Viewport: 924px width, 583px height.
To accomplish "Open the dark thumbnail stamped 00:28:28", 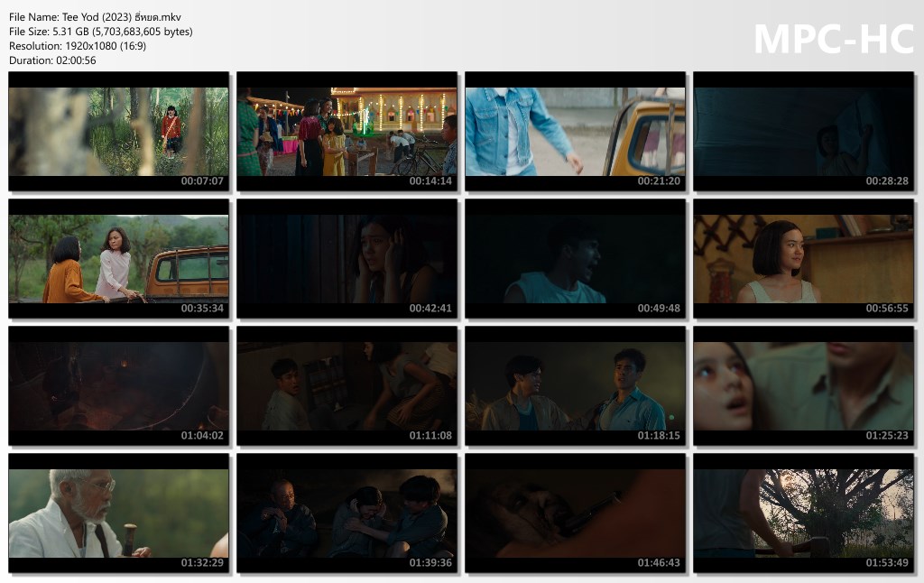I will (803, 132).
